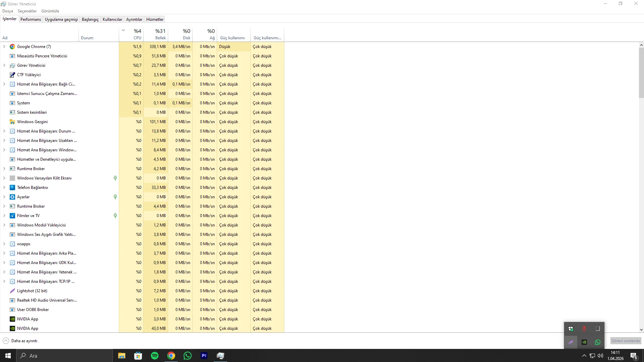The width and height of the screenshot is (644, 362).
Task: Expand Hizmet Ana Bilgisayarı: Durum row
Action: 4,131
